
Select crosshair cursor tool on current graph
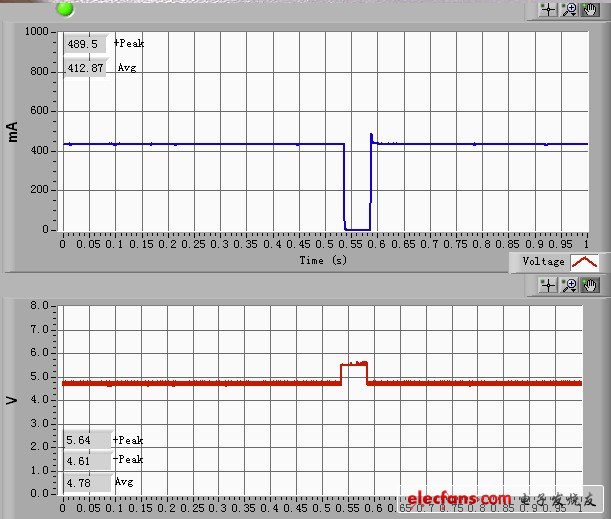pyautogui.click(x=548, y=9)
